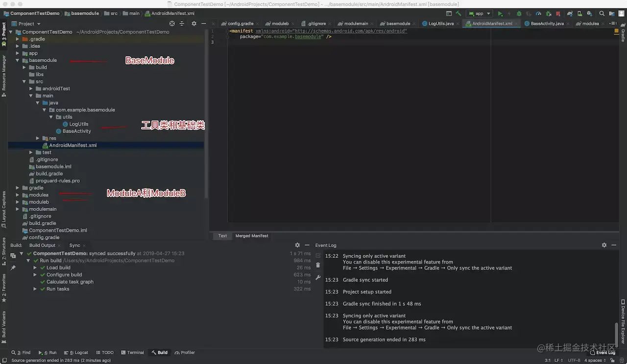This screenshot has width=627, height=364.
Task: Hide the Build panel with minus icon
Action: click(x=307, y=245)
